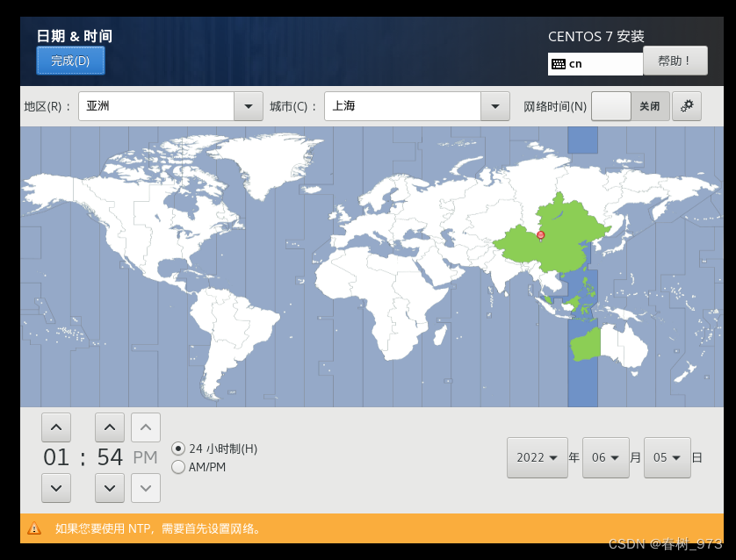736x560 pixels.
Task: Open the year dropdown showing 2022
Action: click(x=538, y=457)
